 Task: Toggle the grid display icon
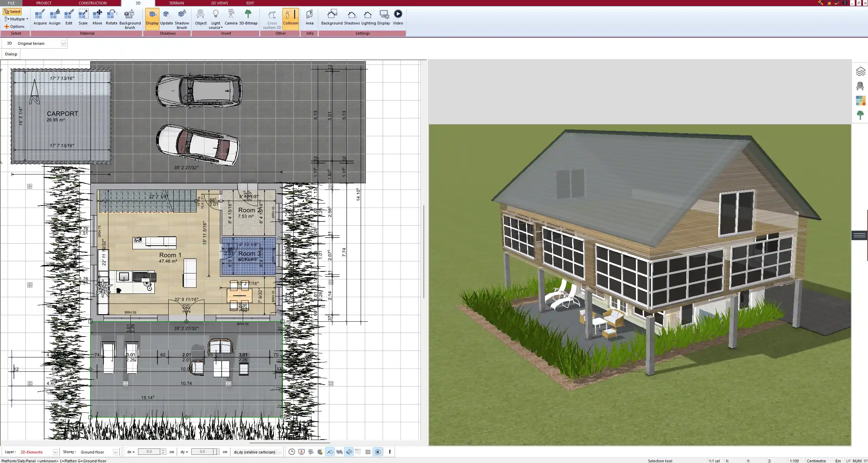pos(368,452)
